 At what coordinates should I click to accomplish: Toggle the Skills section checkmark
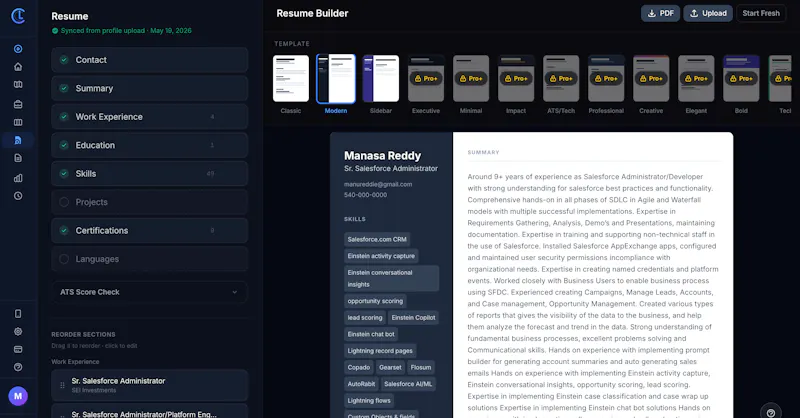[x=64, y=174]
